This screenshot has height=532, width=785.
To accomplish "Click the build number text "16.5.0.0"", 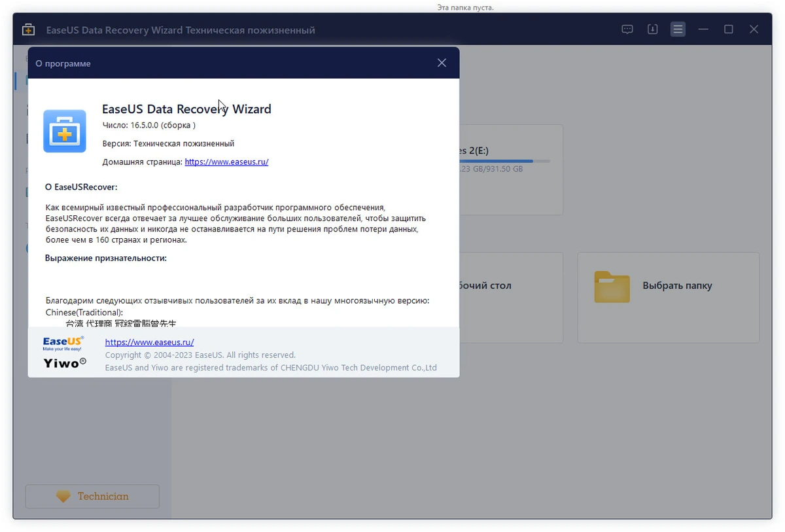I will tap(145, 125).
